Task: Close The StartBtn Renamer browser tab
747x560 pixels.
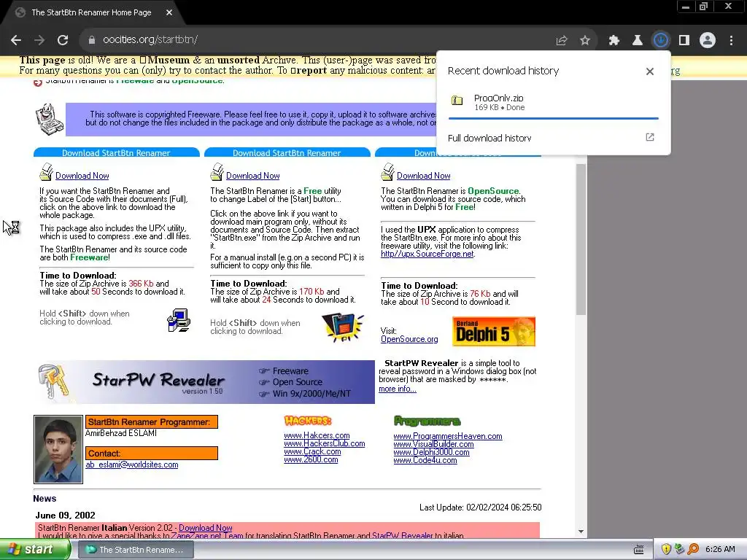Action: (x=169, y=12)
